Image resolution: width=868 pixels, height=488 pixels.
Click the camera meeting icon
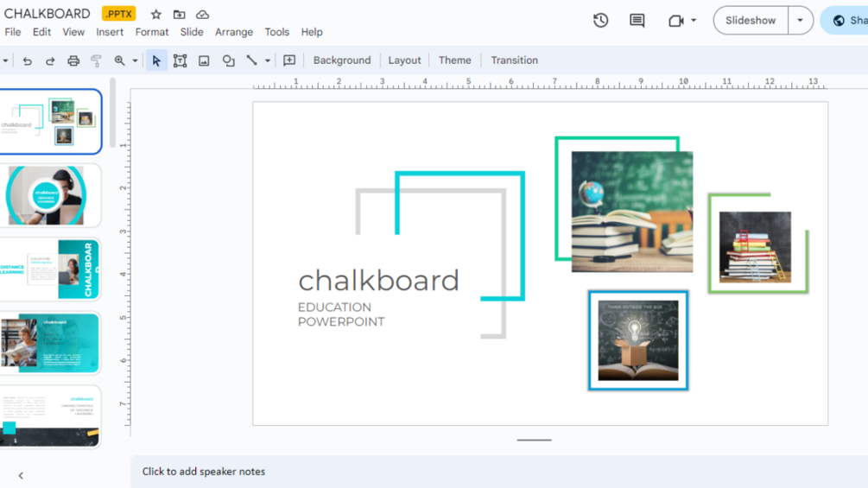pyautogui.click(x=676, y=21)
